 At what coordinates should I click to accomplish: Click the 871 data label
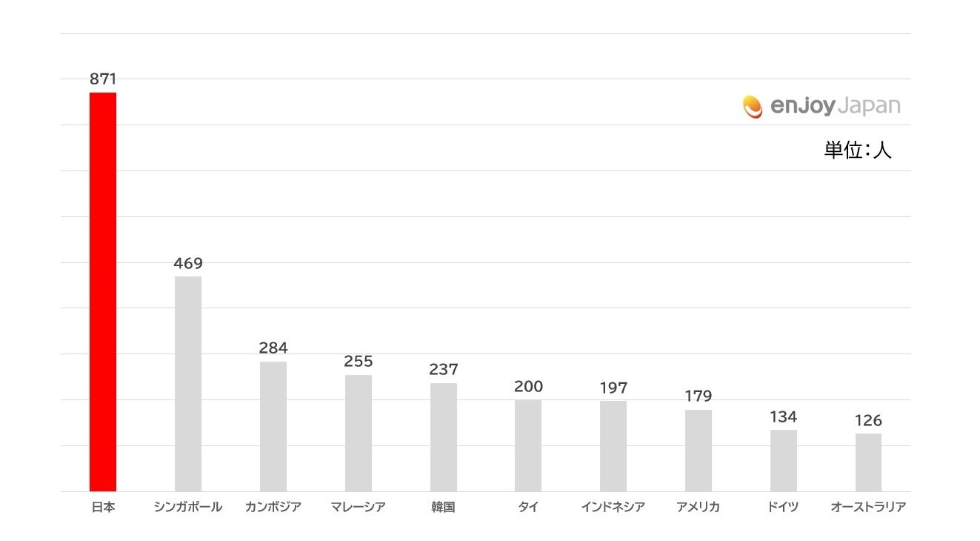point(103,79)
